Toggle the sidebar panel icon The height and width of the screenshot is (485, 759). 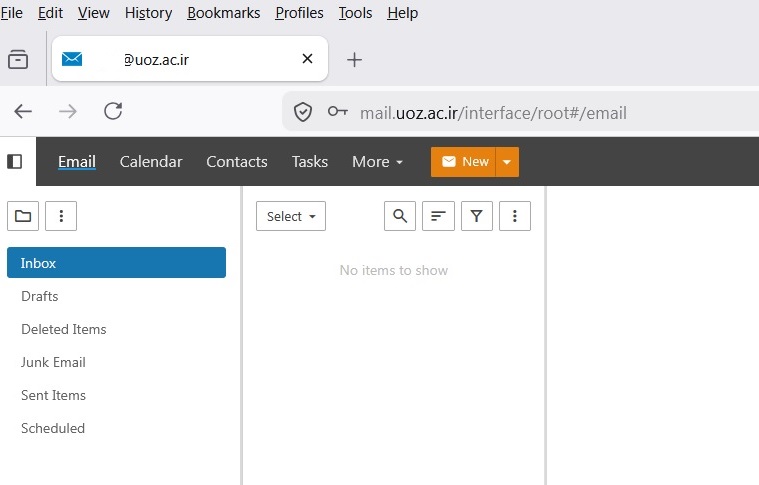pos(15,161)
